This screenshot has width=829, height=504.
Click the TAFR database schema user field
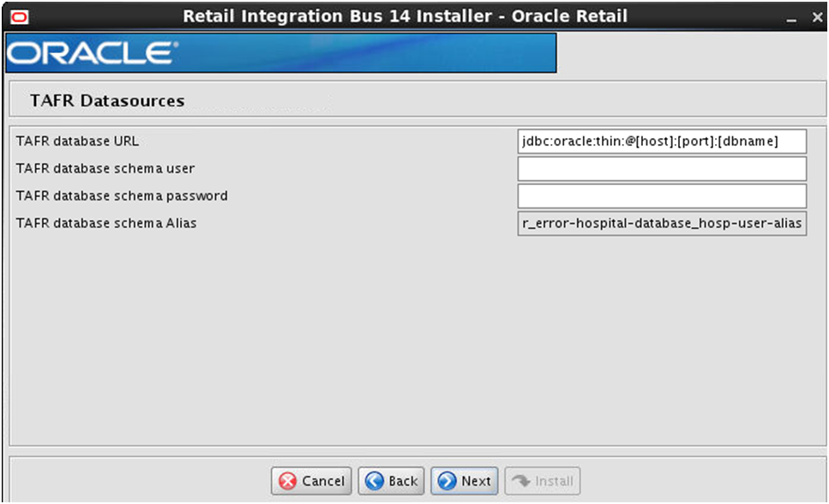(662, 169)
